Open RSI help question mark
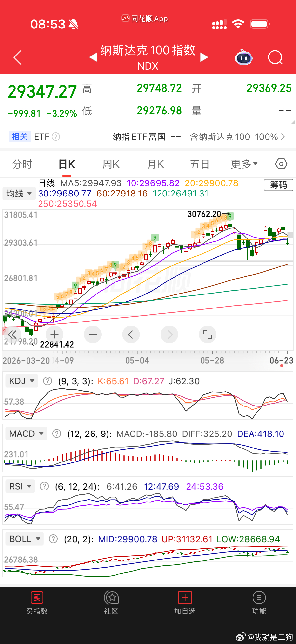The width and height of the screenshot is (296, 644). [x=44, y=486]
